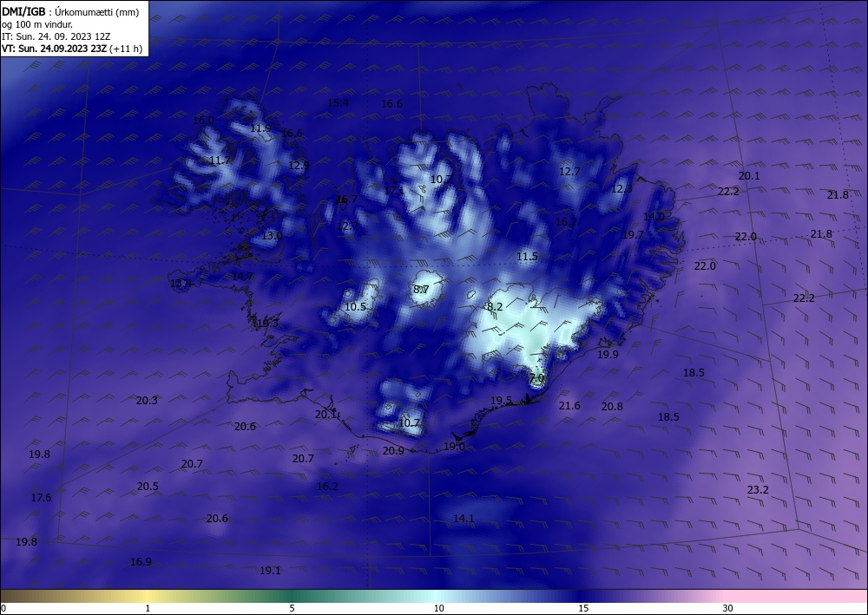Select the value 19.0 on the south coast

(x=455, y=447)
